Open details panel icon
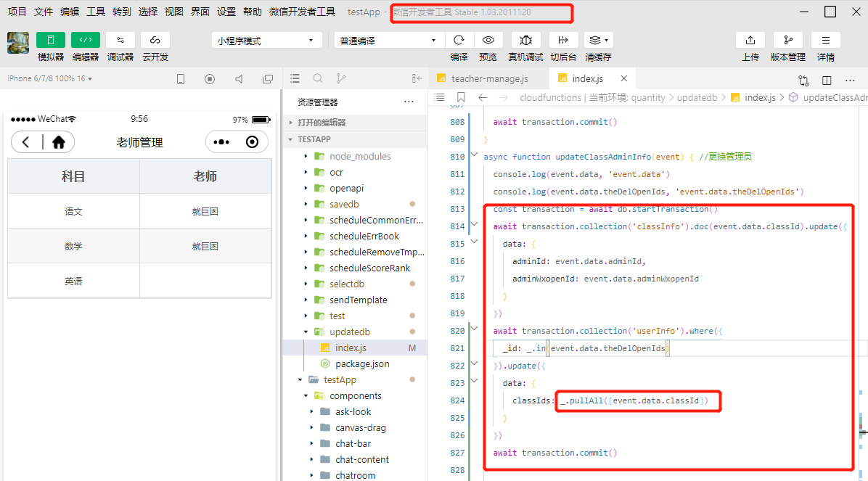868x481 pixels. click(825, 40)
